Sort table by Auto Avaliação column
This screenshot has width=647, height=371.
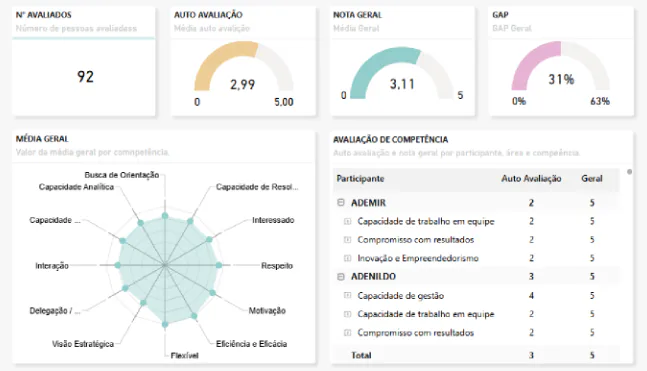(x=531, y=179)
